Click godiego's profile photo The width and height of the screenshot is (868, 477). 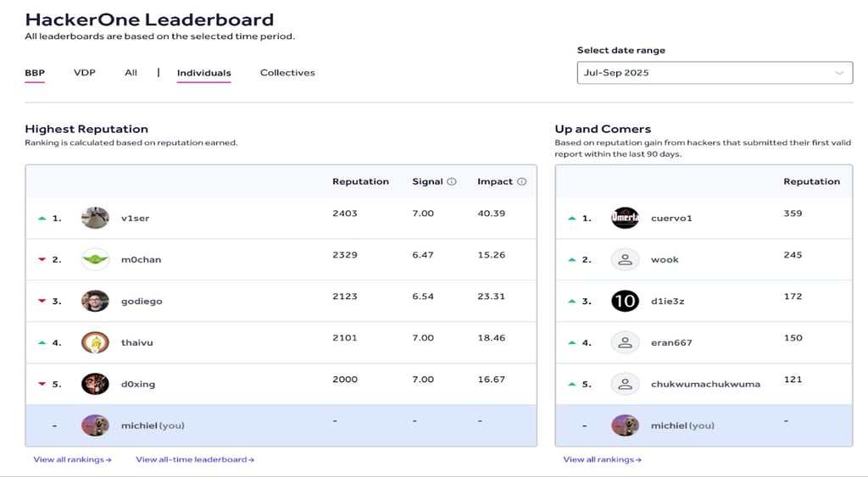[95, 301]
